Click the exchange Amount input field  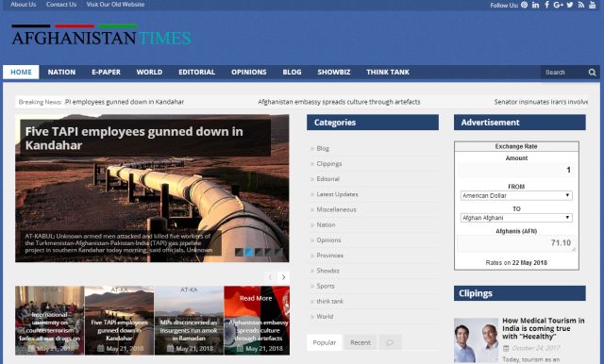tap(516, 170)
